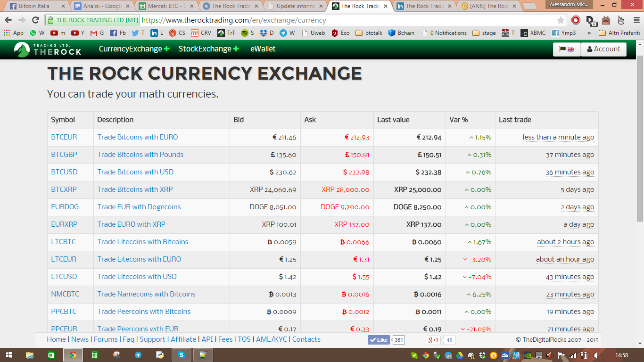Open the Twitter bookmark
The image size is (644, 362).
coord(138,33)
